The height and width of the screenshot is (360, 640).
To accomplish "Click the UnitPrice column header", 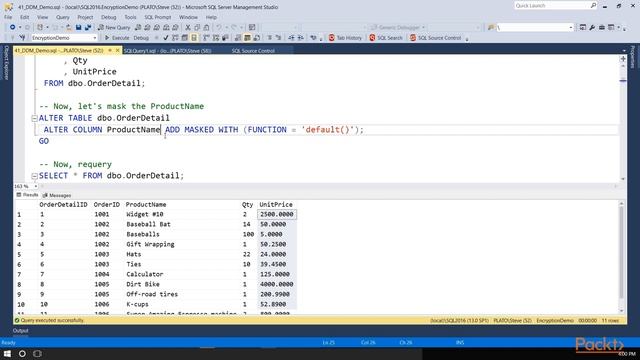I will [x=276, y=204].
